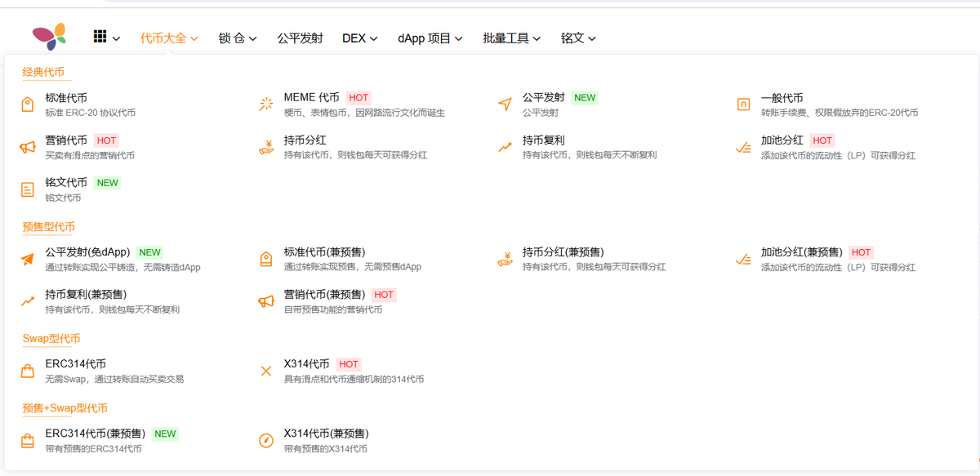Click description text 带有预售的X314代币

click(325, 449)
